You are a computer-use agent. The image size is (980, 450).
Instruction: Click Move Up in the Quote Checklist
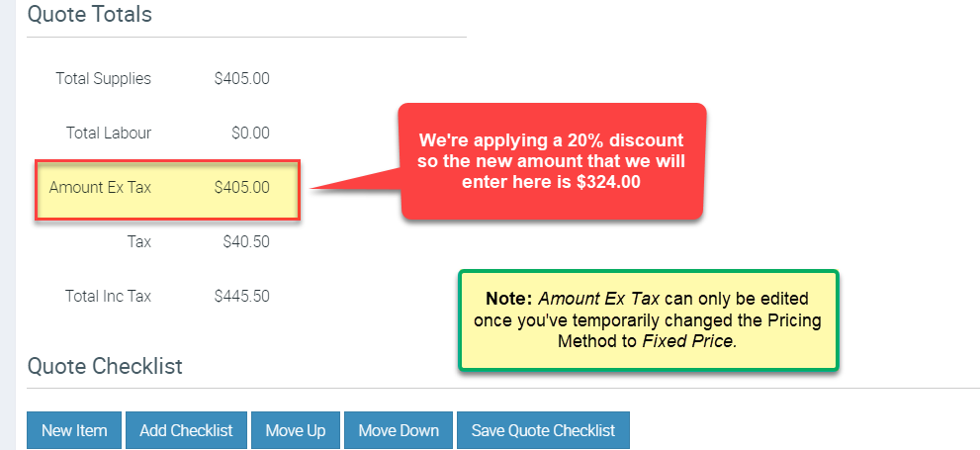click(x=296, y=430)
